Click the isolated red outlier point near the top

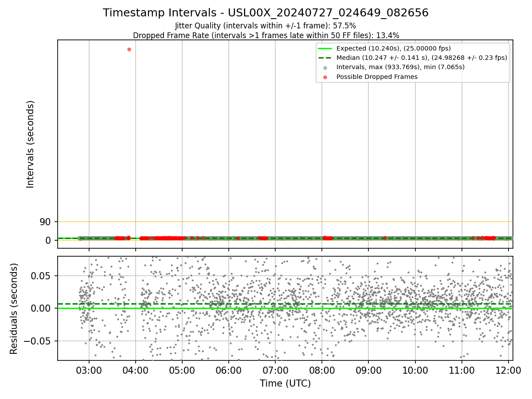coord(129,49)
